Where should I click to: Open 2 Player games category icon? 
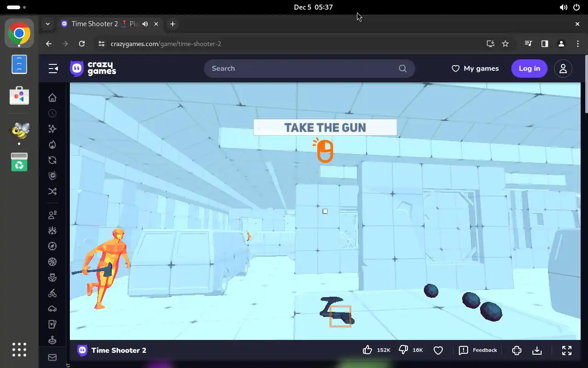point(52,215)
